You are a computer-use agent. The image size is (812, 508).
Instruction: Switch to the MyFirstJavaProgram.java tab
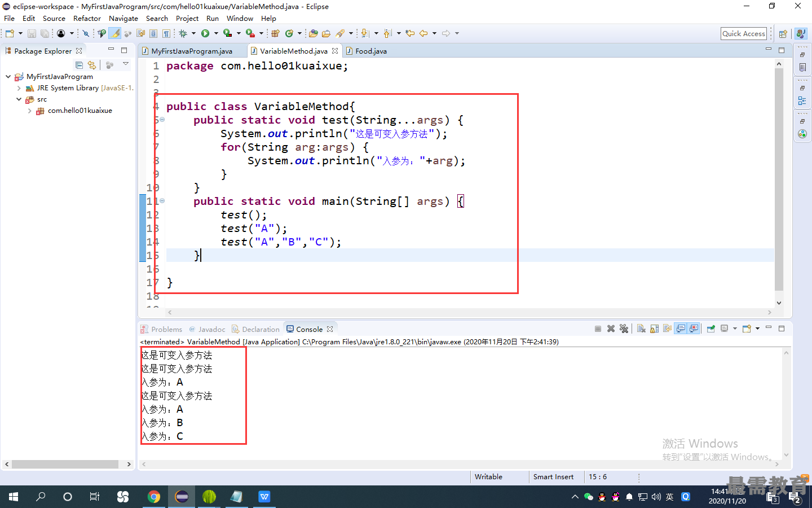point(192,51)
